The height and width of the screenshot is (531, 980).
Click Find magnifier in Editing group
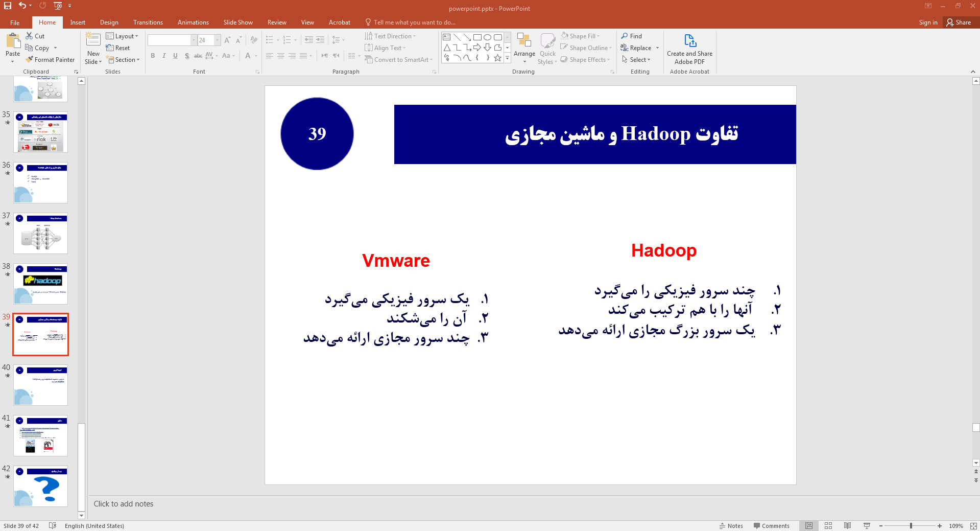coord(632,36)
